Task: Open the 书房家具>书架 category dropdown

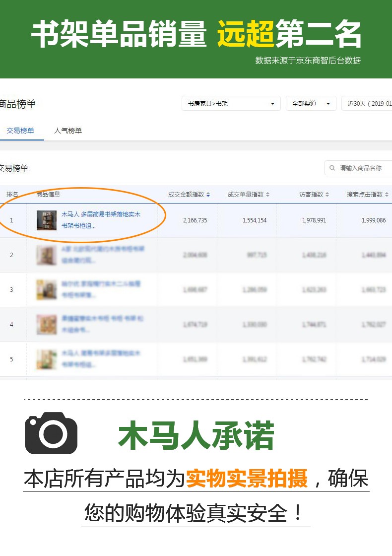Action: pos(231,104)
